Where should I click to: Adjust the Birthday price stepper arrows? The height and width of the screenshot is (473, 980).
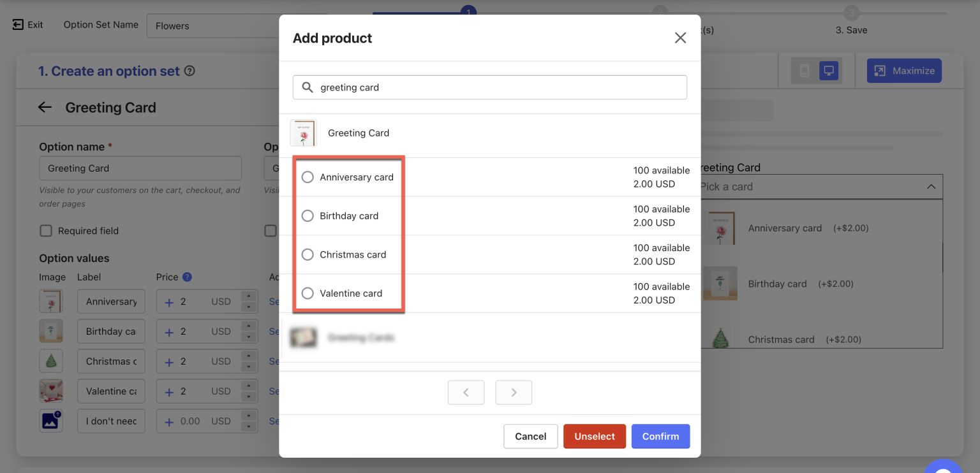coord(249,331)
